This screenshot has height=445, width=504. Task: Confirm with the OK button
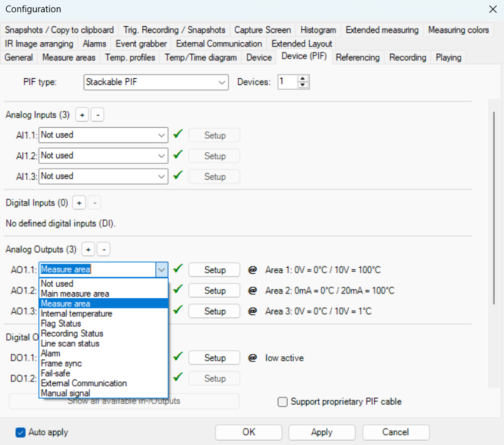click(x=249, y=432)
